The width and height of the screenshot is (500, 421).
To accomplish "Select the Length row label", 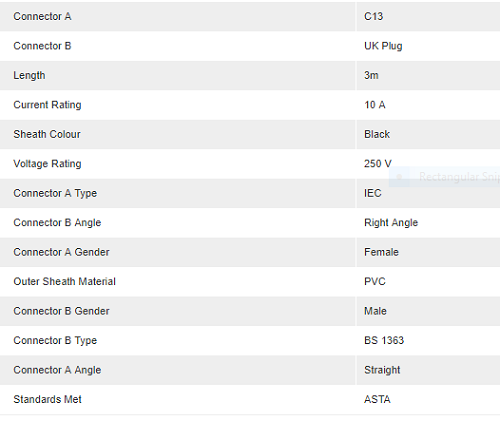I will (x=29, y=75).
